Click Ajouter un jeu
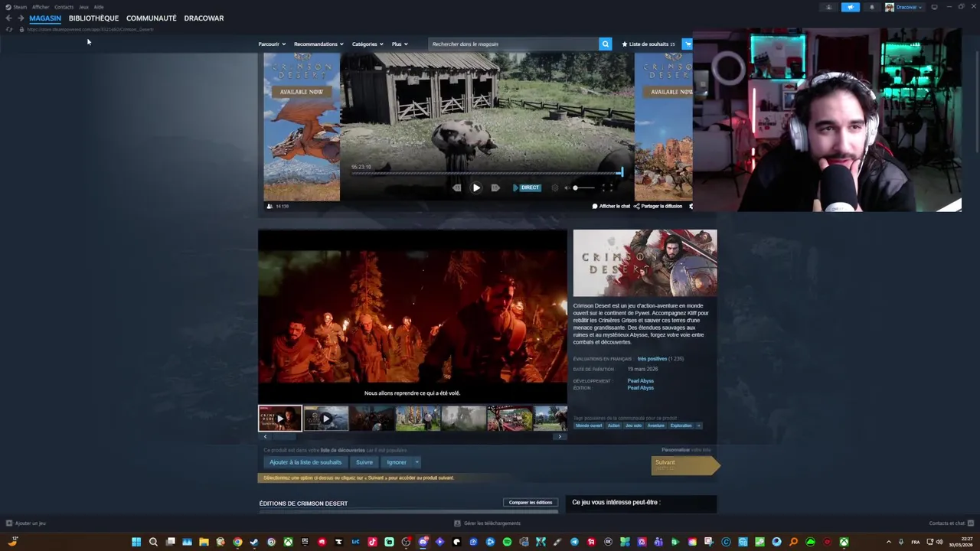This screenshot has height=551, width=980. coord(26,523)
